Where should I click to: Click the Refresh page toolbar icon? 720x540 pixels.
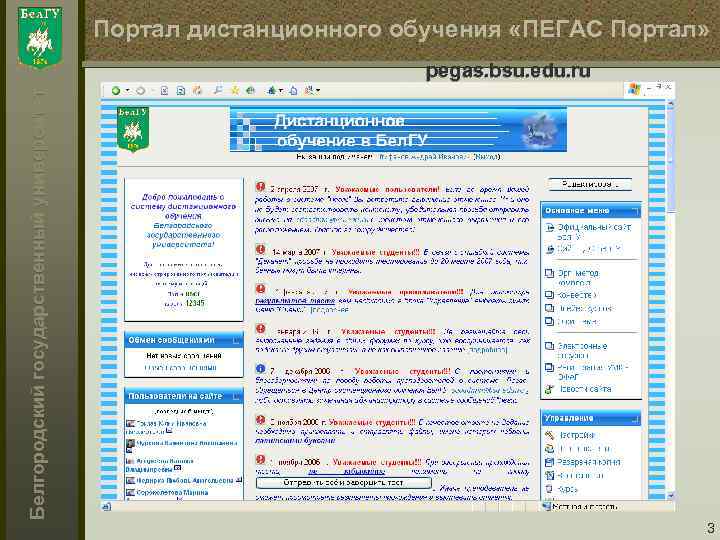(181, 90)
